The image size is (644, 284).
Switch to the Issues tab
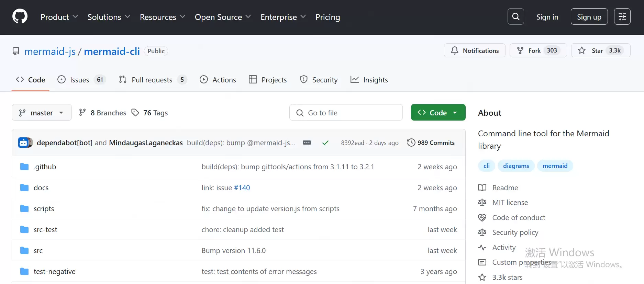[81, 80]
